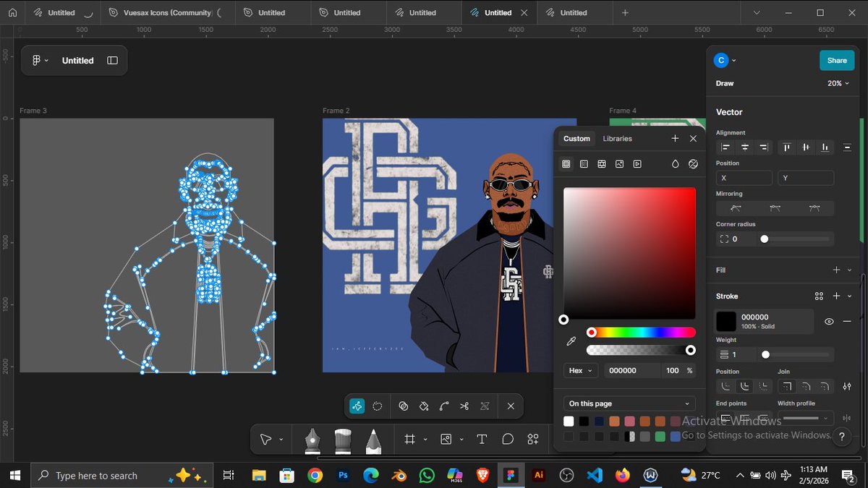The image size is (868, 488).
Task: Open blend mode droplet icon
Action: (675, 164)
